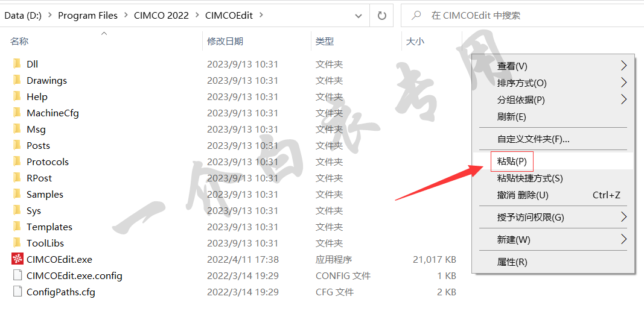The image size is (644, 317).
Task: Sort by the 大小 column header
Action: pyautogui.click(x=415, y=41)
